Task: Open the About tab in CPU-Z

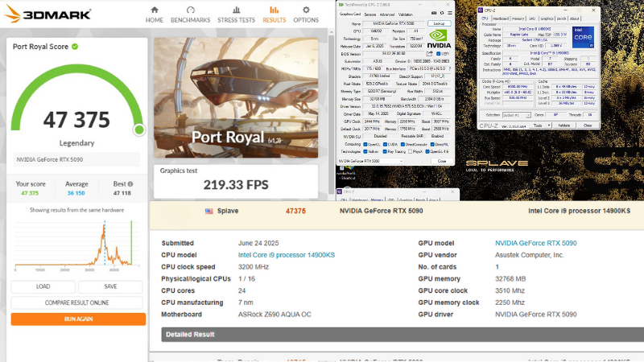Action: tap(575, 19)
